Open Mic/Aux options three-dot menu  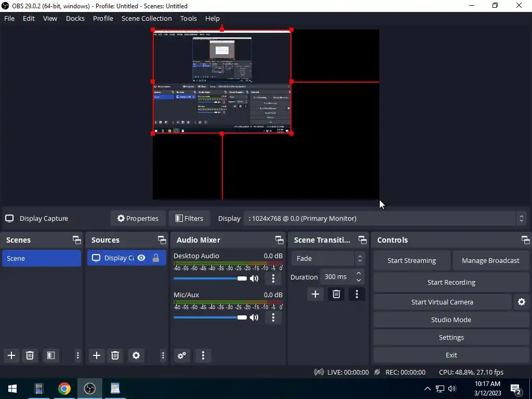[273, 317]
